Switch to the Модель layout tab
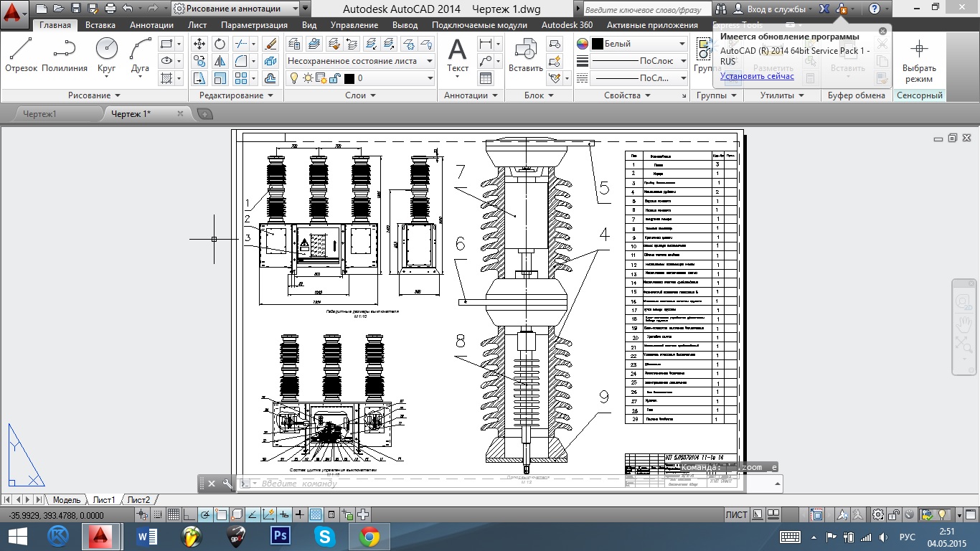 pos(67,499)
